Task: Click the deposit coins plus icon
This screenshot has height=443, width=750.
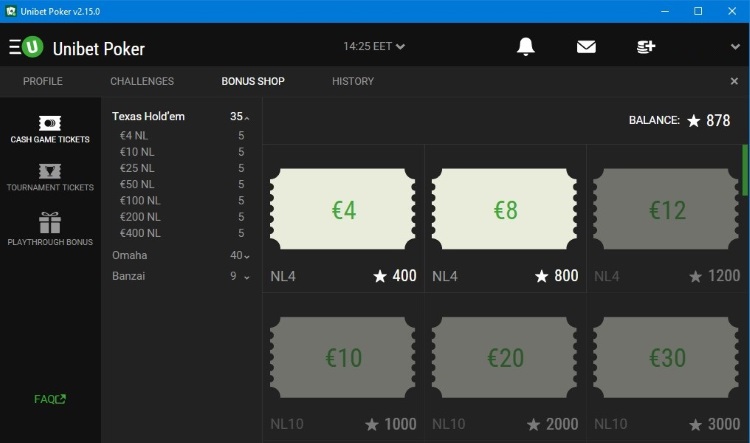Action: click(x=646, y=47)
